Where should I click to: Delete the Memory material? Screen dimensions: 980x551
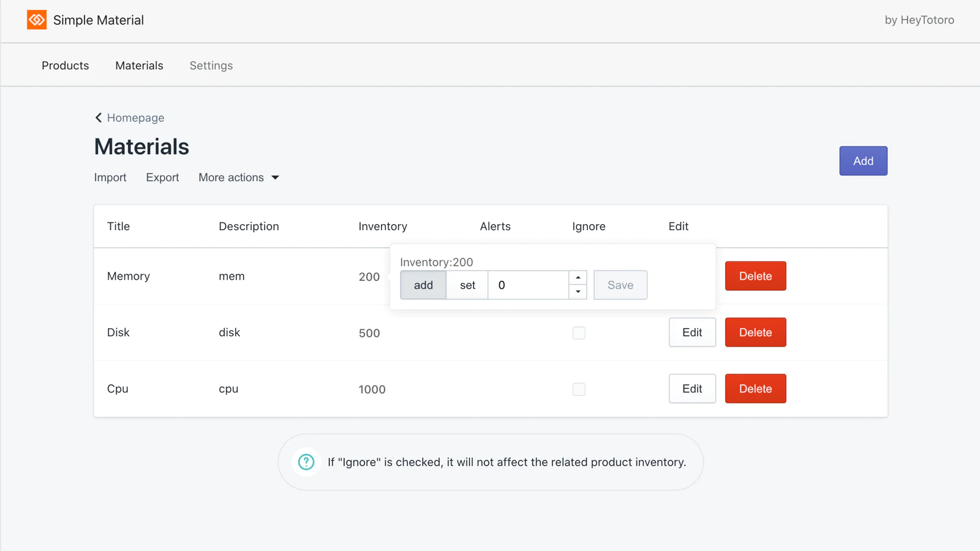click(755, 276)
